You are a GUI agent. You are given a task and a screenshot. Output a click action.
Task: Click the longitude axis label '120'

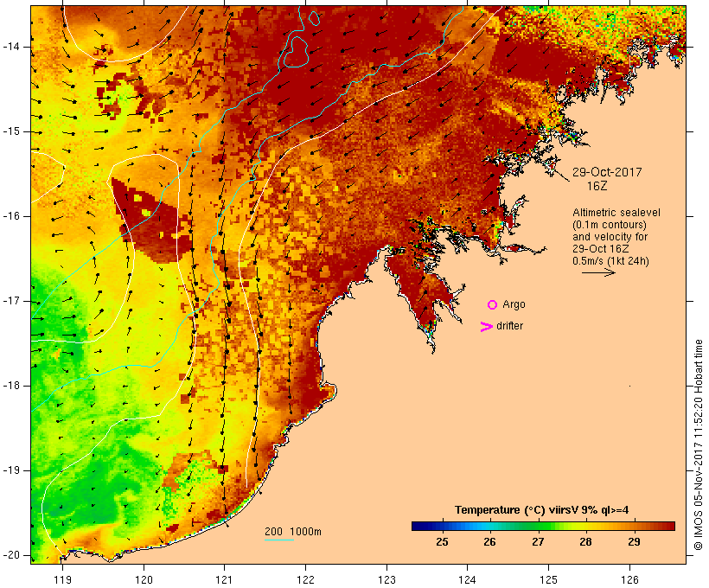[144, 580]
